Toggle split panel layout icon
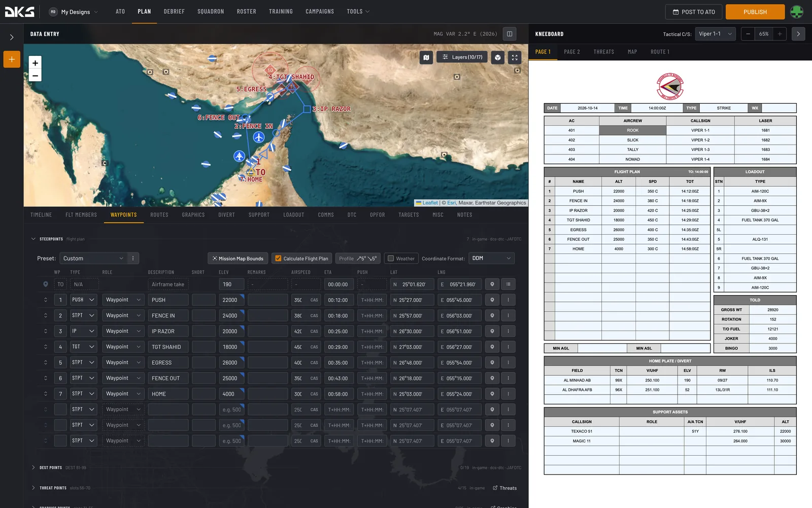The width and height of the screenshot is (812, 508). [x=510, y=34]
